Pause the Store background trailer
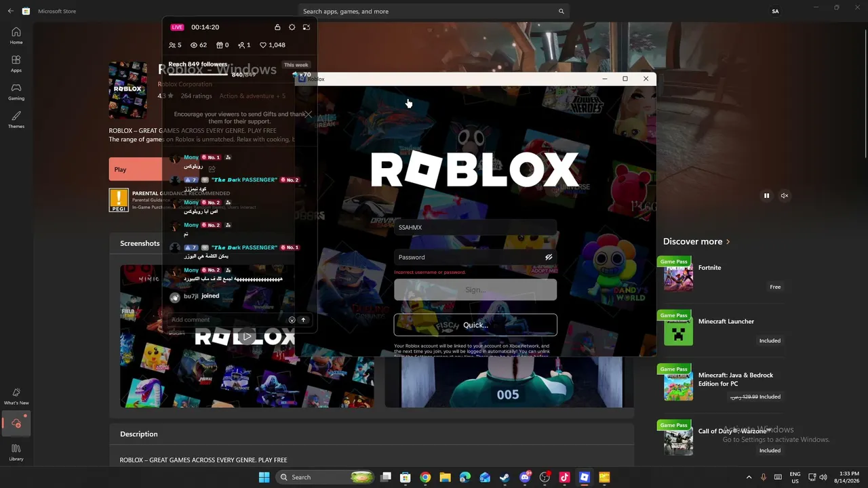868x488 pixels. click(x=766, y=196)
